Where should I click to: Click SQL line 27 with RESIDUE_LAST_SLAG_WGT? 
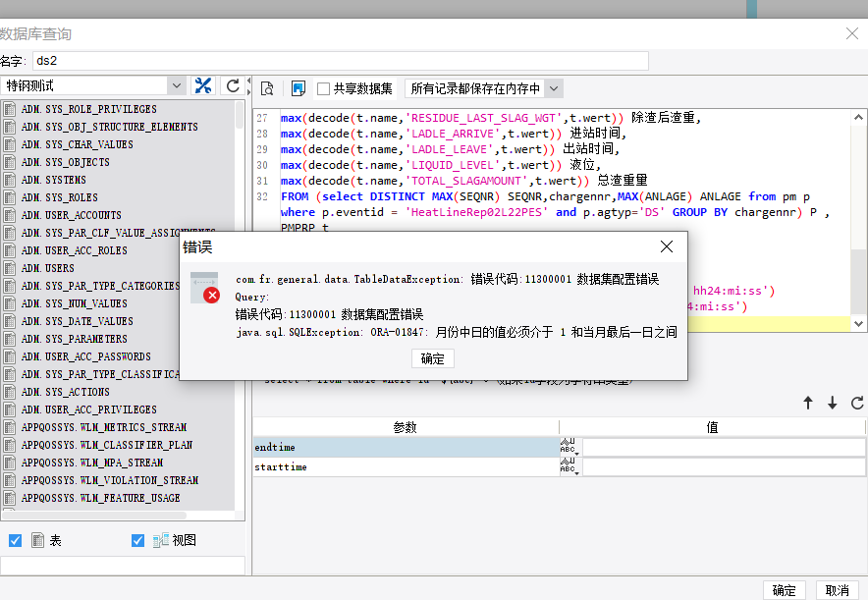tap(491, 117)
